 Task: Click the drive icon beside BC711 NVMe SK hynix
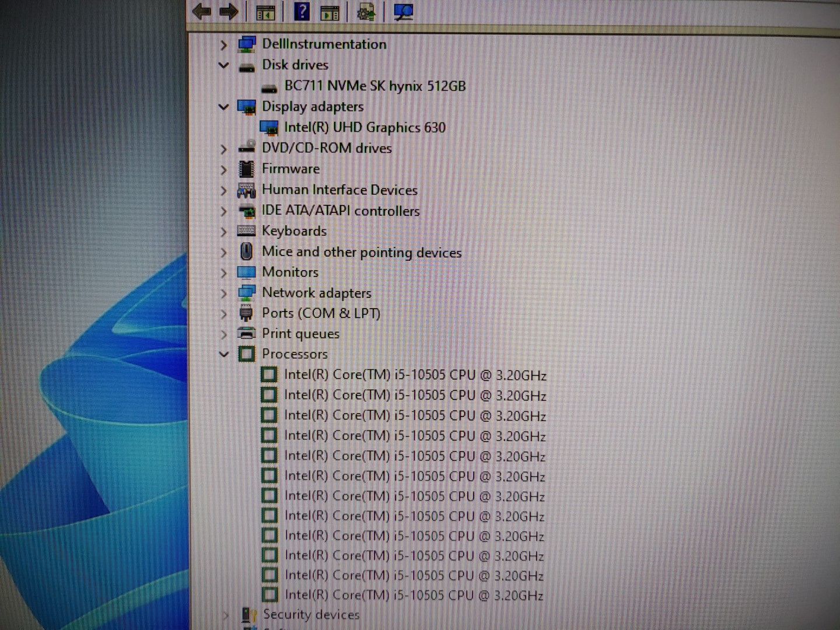tap(269, 88)
